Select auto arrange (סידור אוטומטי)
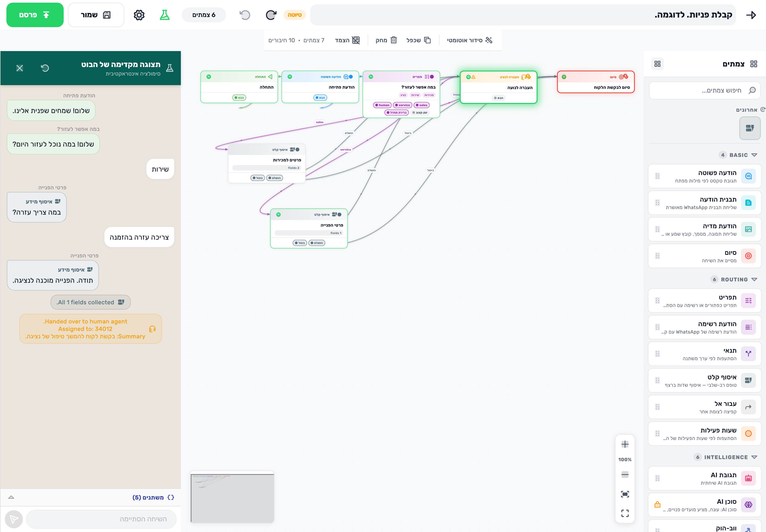The image size is (766, 532). point(469,40)
